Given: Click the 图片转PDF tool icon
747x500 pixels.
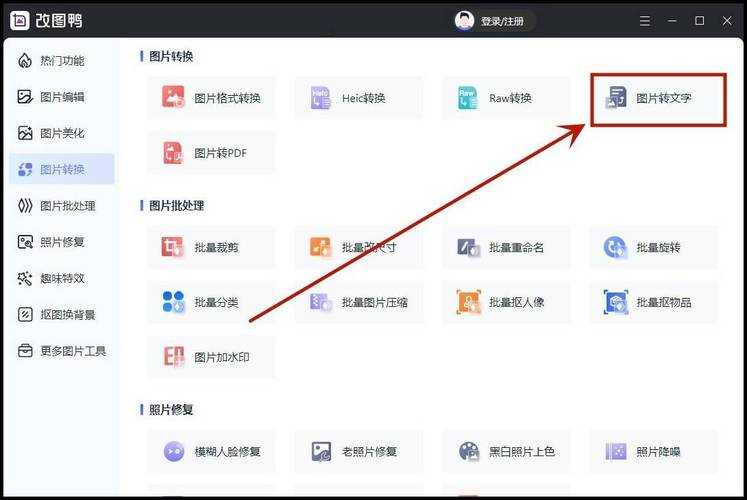Looking at the screenshot, I should pyautogui.click(x=173, y=153).
